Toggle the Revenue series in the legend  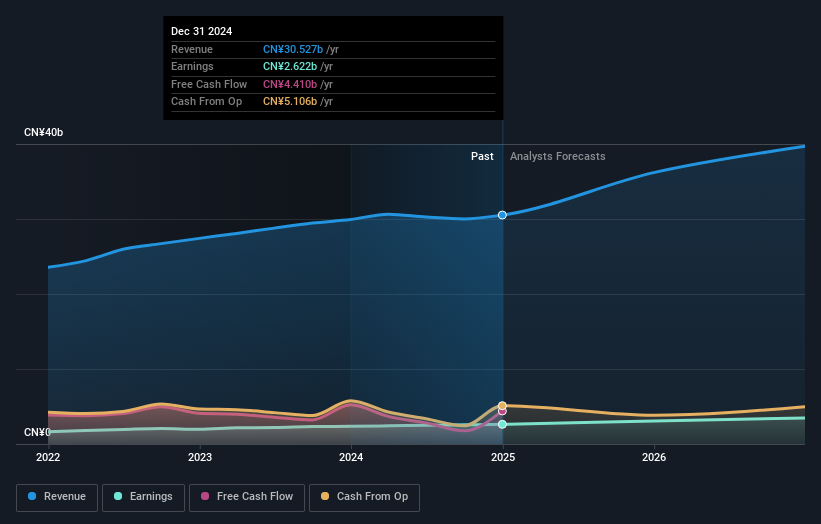[57, 497]
